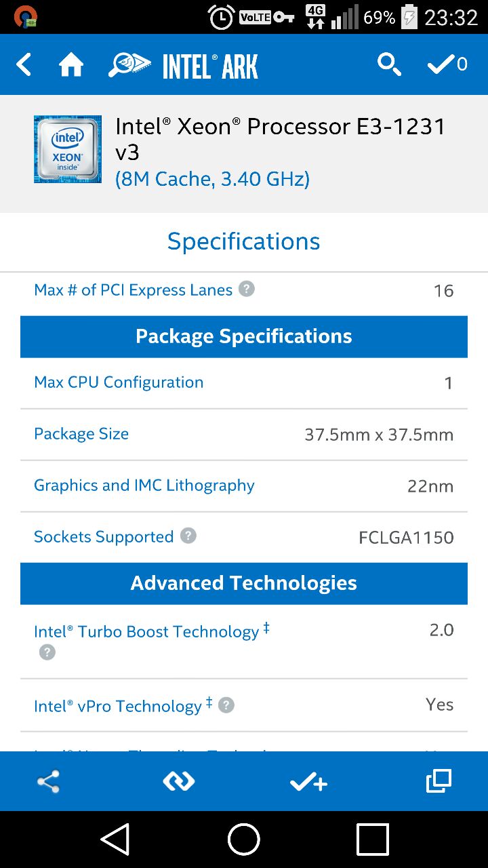Show help for Sockets Supported
Image resolution: width=488 pixels, height=868 pixels.
[188, 536]
